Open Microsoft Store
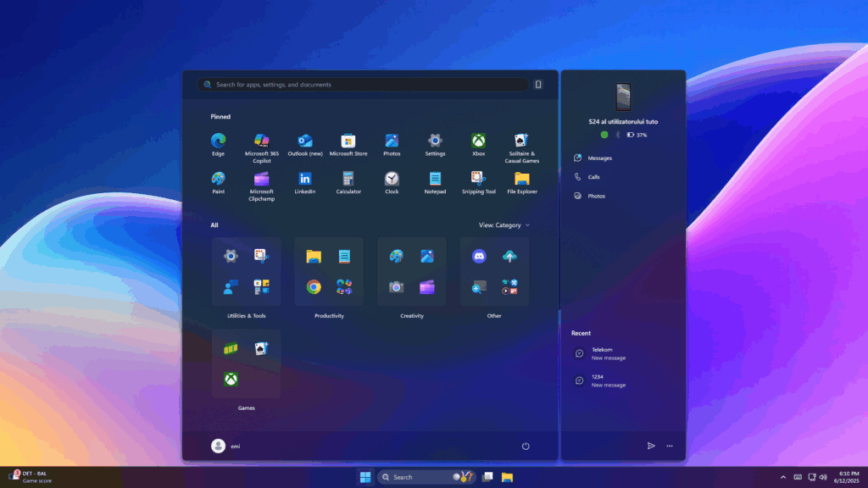Image resolution: width=868 pixels, height=488 pixels. point(348,145)
